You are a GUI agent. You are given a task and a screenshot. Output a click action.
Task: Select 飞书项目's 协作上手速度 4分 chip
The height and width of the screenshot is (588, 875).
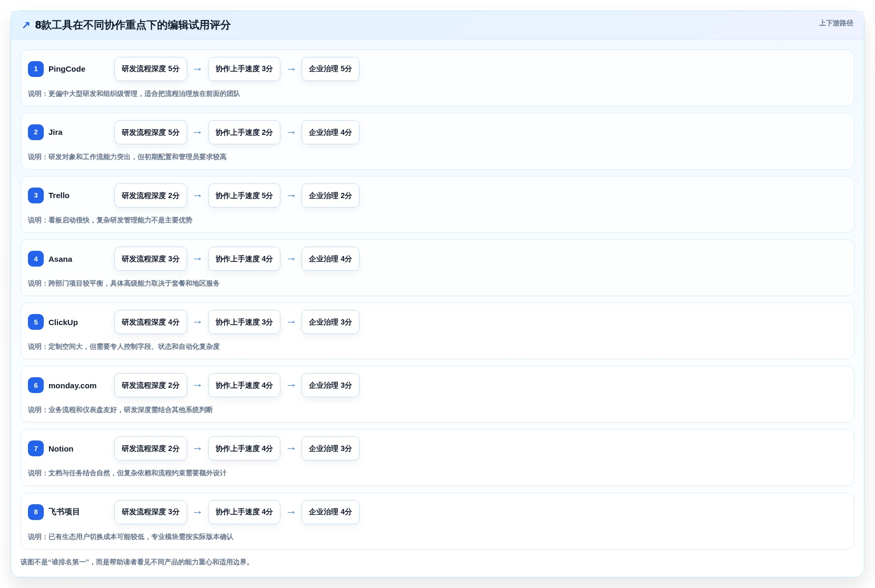coord(244,512)
